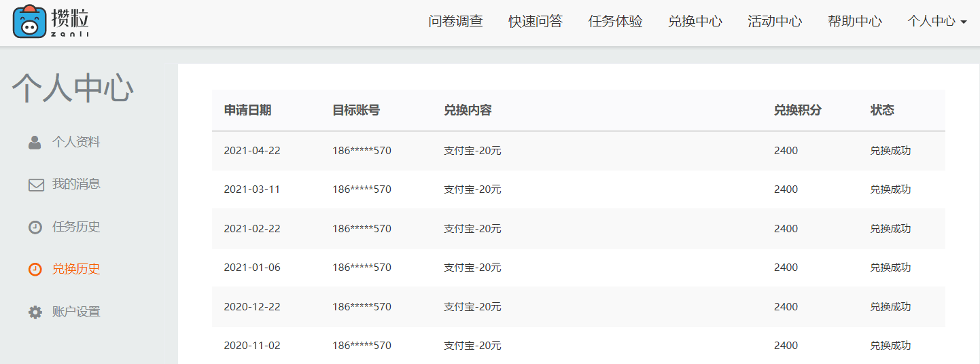Screen dimensions: 980x364
Task: Visit the 帮助中心 page
Action: [x=855, y=21]
